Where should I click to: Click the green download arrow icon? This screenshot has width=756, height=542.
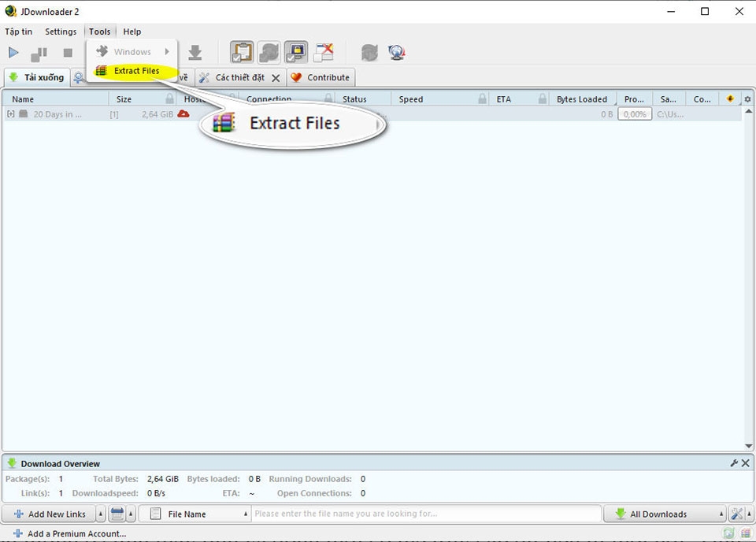(195, 52)
